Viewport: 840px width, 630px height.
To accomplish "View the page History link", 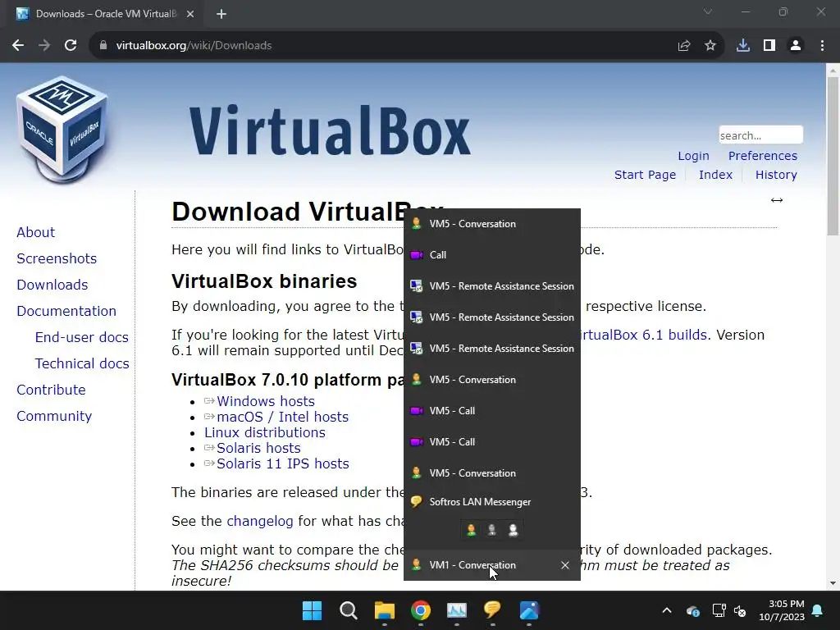I will tap(776, 175).
